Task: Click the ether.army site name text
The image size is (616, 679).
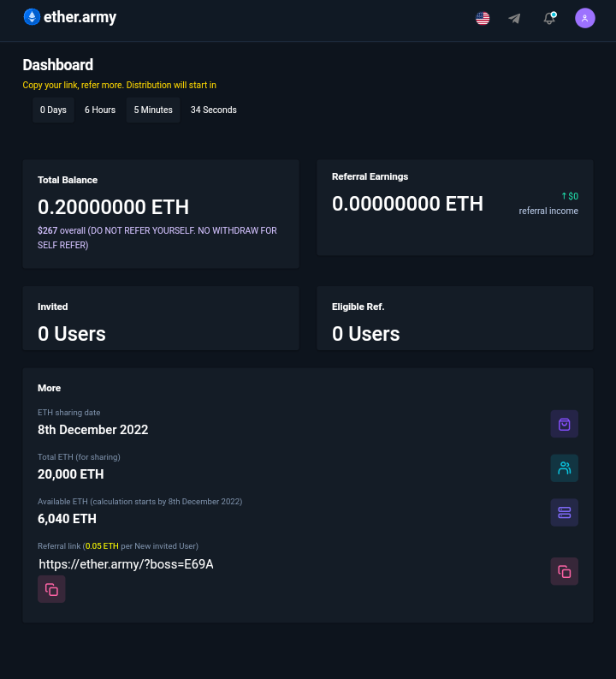Action: pyautogui.click(x=80, y=17)
